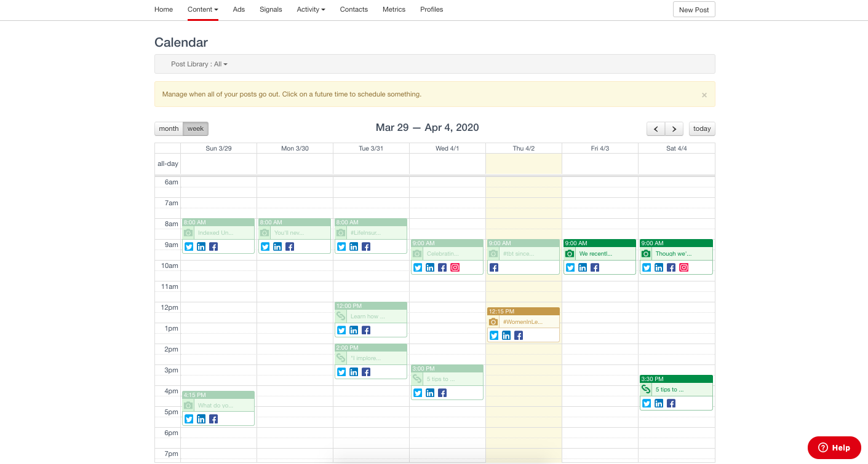Click Twitter icon on Fri 9:00 AM post
The image size is (868, 464).
pyautogui.click(x=570, y=268)
